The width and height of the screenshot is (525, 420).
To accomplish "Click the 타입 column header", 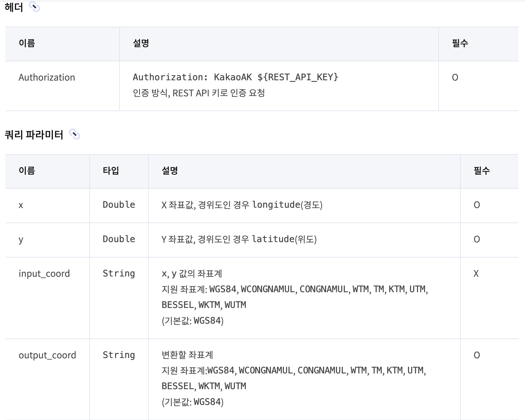I will click(111, 171).
